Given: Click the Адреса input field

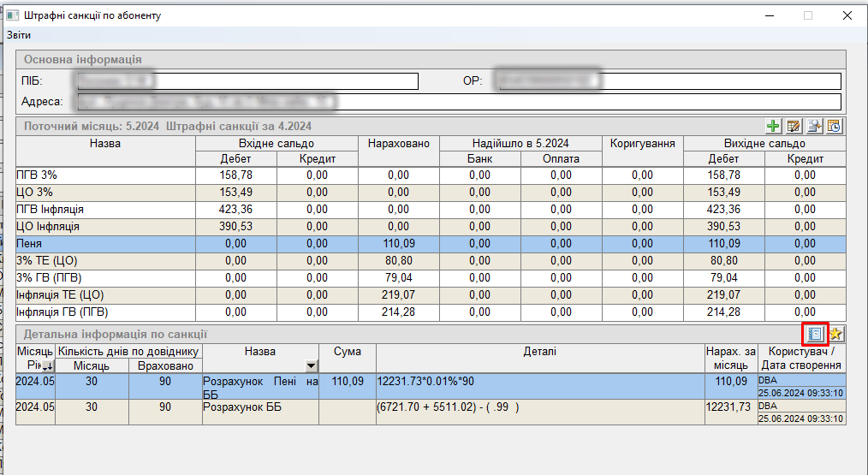Looking at the screenshot, I should coord(458,102).
